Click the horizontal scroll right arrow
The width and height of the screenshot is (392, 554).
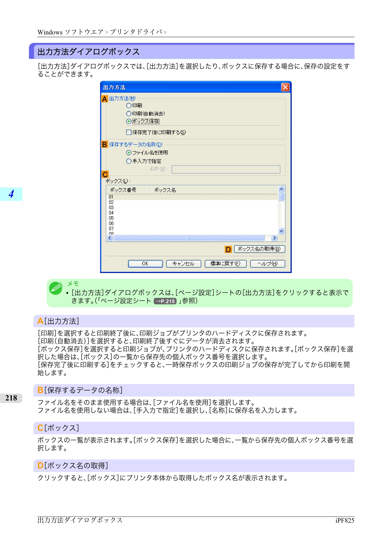(x=274, y=238)
